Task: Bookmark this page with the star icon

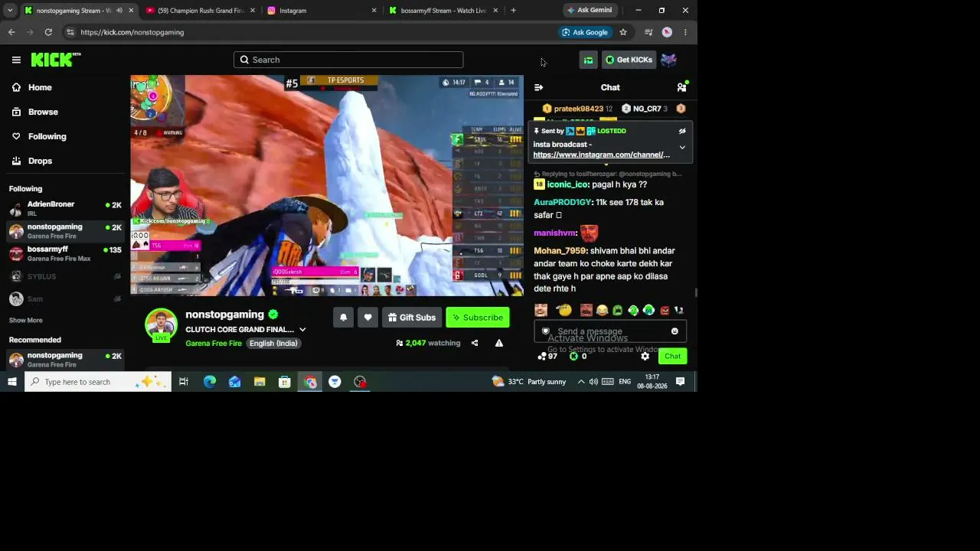Action: [623, 32]
